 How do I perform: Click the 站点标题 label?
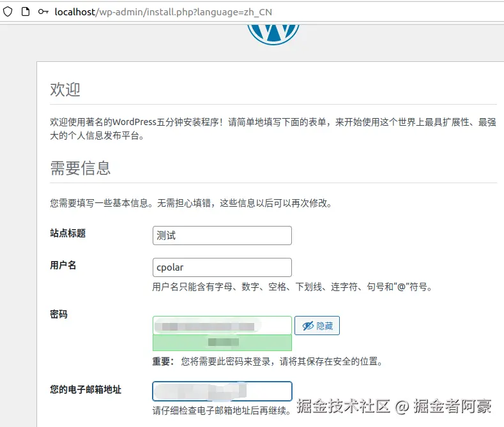point(68,233)
